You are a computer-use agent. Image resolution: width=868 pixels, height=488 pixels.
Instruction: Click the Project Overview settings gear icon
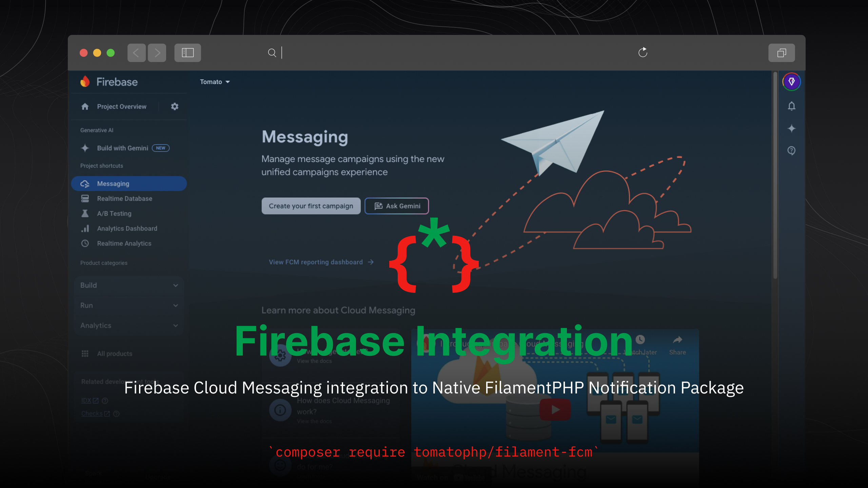[x=175, y=106]
